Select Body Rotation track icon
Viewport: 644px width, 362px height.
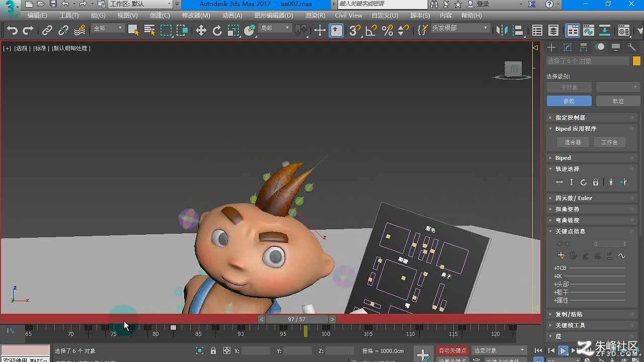tap(584, 183)
